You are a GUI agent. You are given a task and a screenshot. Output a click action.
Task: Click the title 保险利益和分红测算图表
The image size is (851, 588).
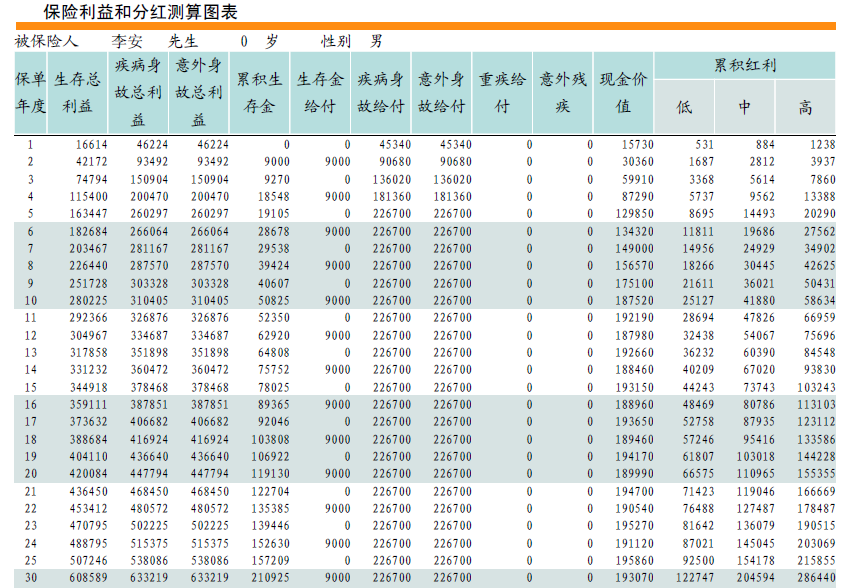pyautogui.click(x=140, y=12)
